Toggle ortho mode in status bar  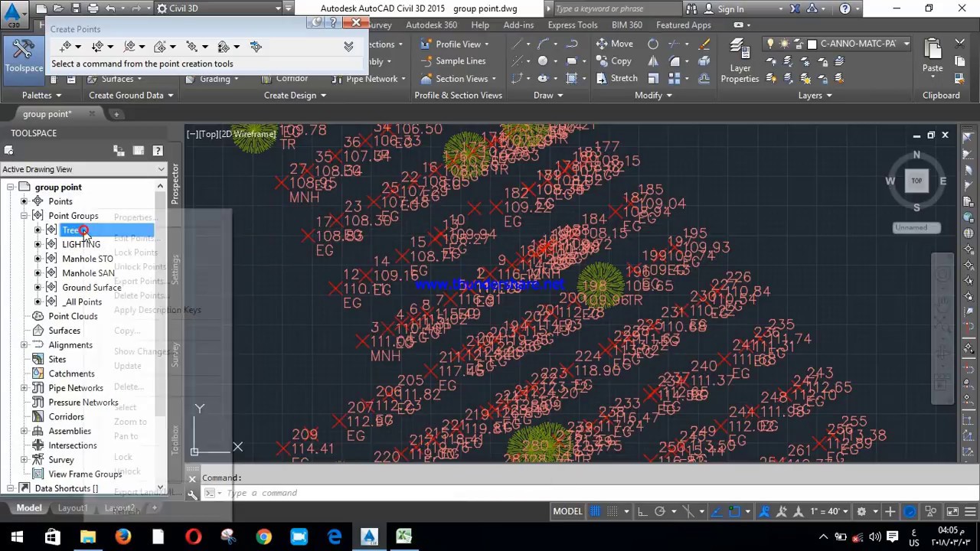tap(642, 511)
